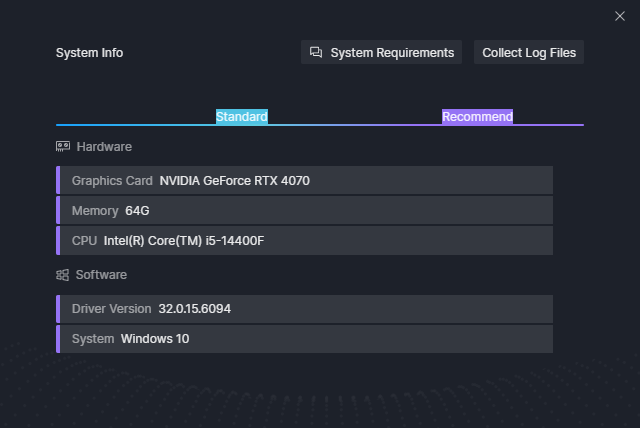Select the Windows 10 value

coord(155,339)
